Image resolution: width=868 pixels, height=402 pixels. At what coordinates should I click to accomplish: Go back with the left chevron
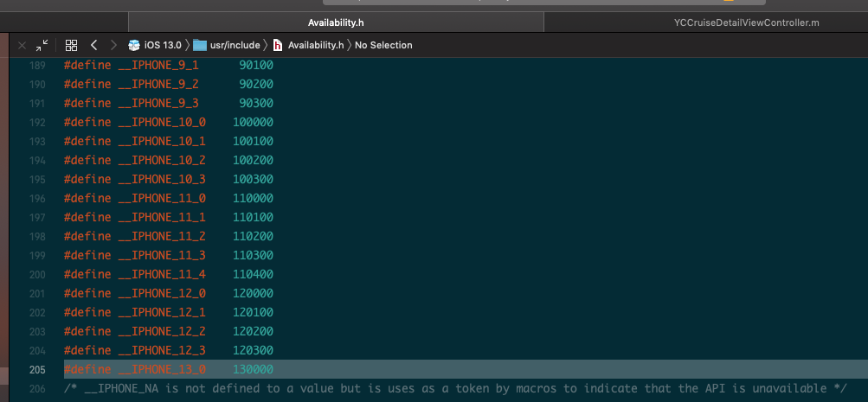pos(93,45)
